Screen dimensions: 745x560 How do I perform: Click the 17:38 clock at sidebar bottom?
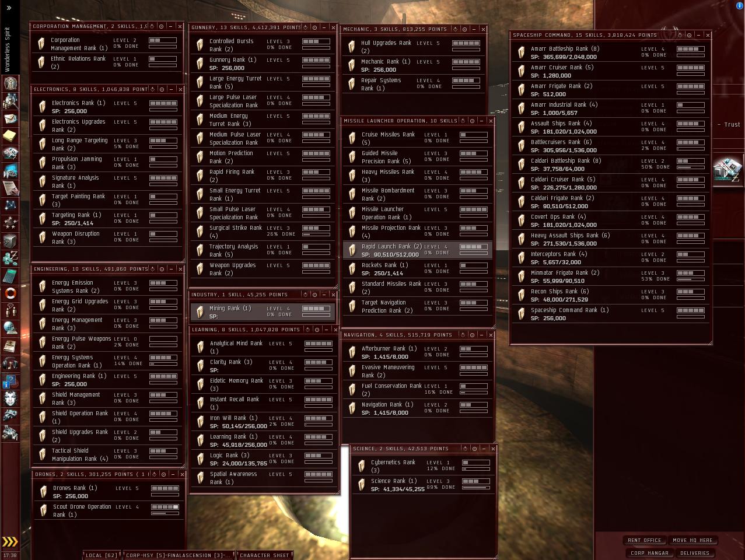(x=10, y=555)
